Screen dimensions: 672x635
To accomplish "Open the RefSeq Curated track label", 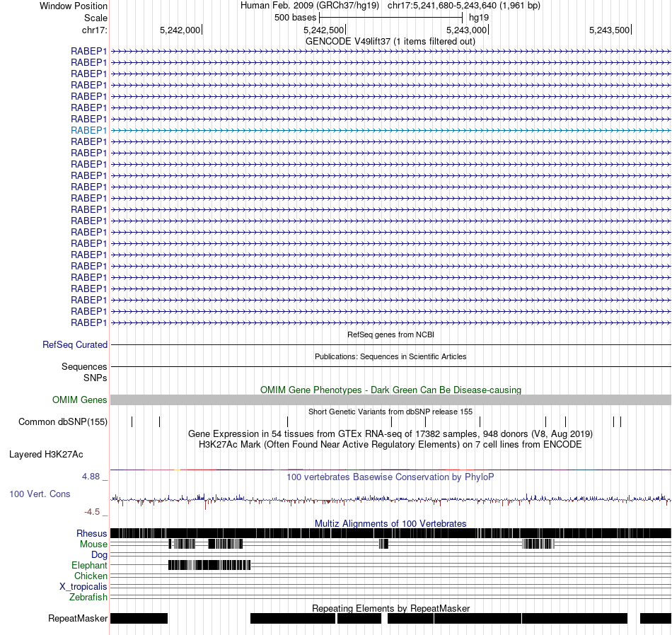I will [75, 344].
